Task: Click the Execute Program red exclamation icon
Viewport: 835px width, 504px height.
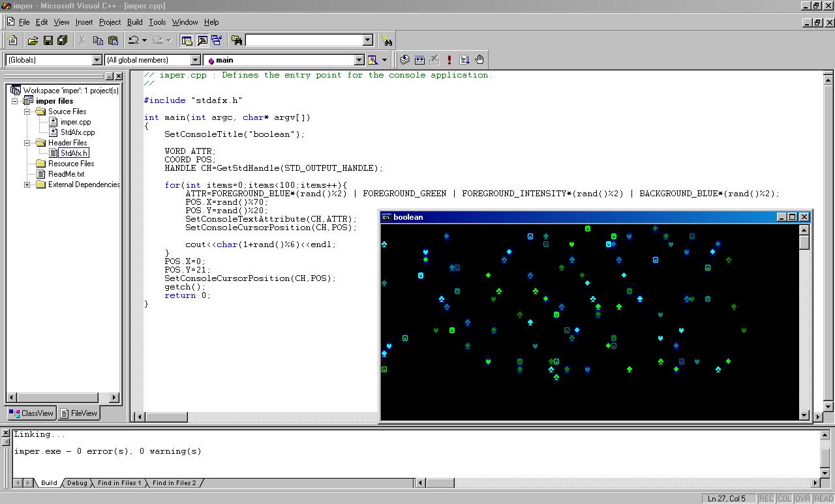Action: pyautogui.click(x=449, y=60)
